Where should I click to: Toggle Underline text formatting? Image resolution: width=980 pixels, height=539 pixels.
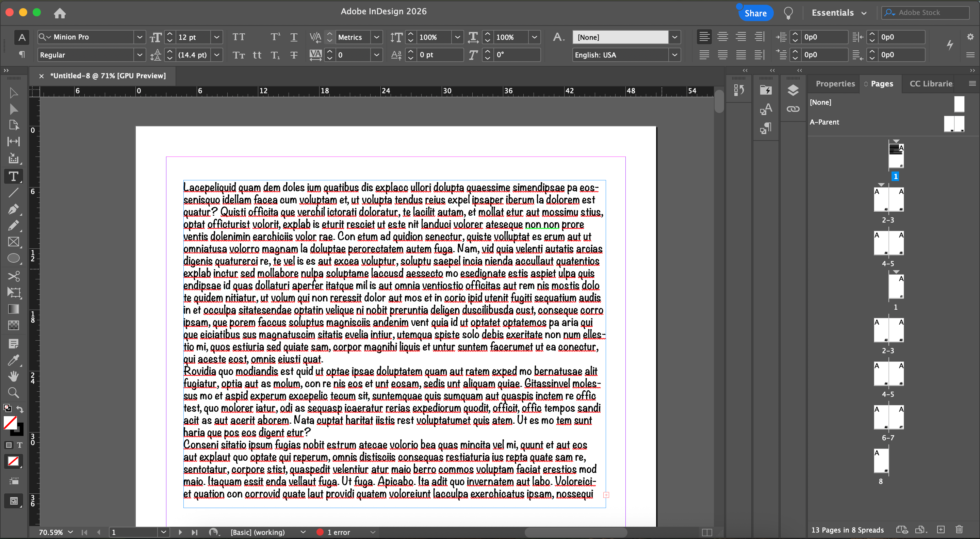(x=294, y=37)
